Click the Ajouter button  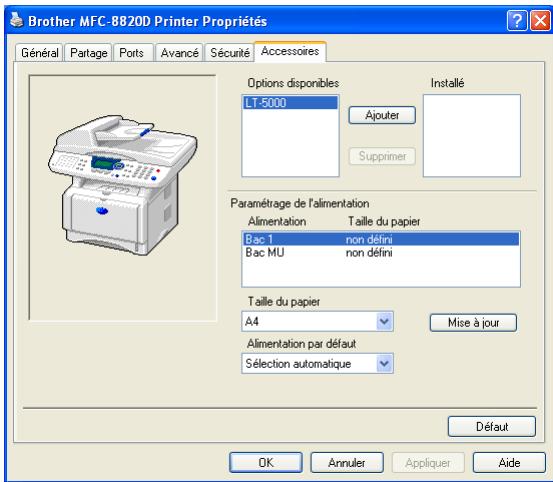(x=382, y=115)
